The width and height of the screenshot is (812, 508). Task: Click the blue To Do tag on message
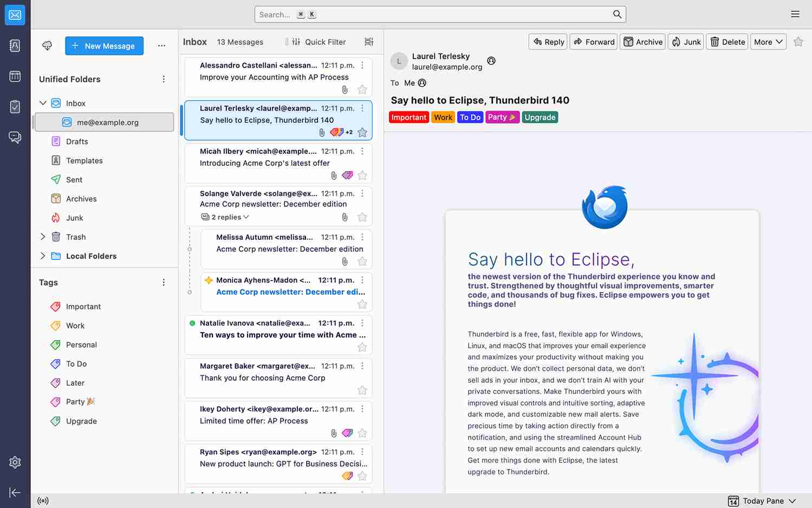[x=470, y=118]
